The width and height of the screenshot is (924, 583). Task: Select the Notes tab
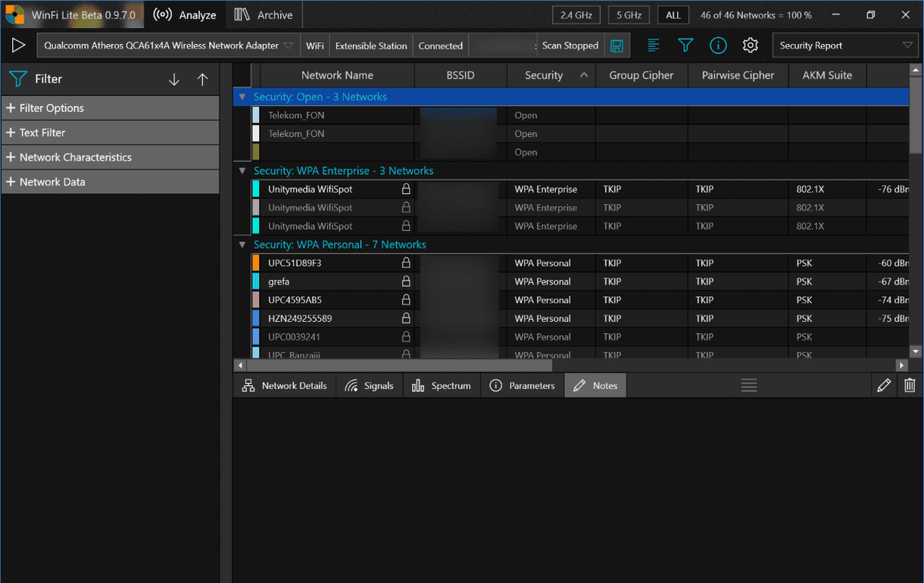(595, 385)
